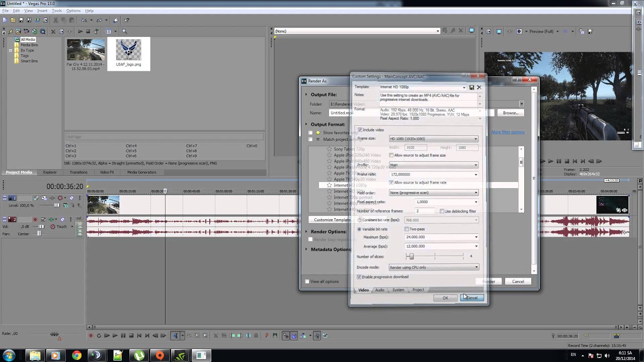Viewport: 644px width, 362px height.
Task: Toggle Enable progressive download checkbox
Action: 359,277
